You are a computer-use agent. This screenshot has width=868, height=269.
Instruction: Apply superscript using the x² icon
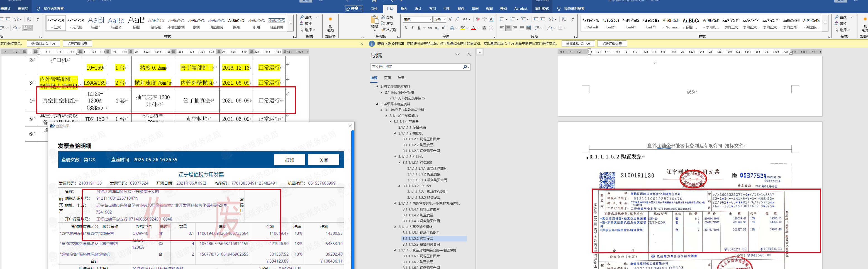click(x=443, y=28)
